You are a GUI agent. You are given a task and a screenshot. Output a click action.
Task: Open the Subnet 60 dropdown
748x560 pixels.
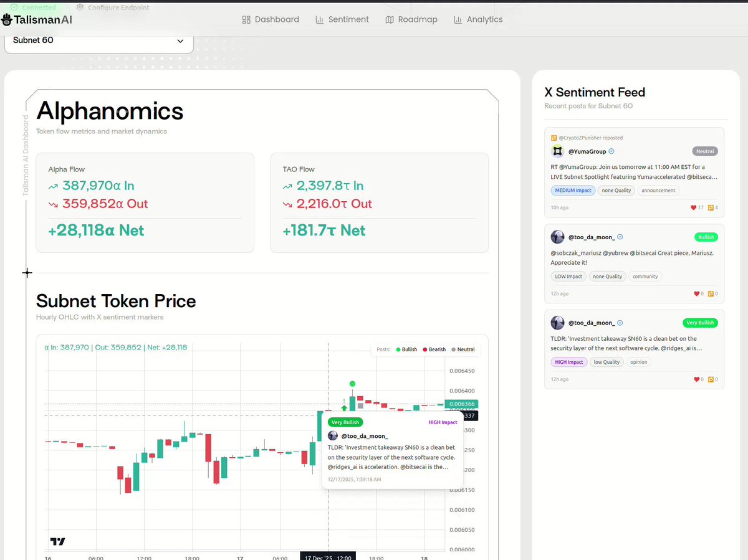(x=99, y=41)
